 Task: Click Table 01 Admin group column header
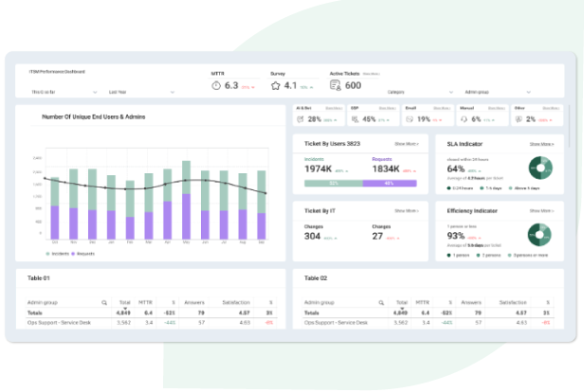(x=43, y=302)
